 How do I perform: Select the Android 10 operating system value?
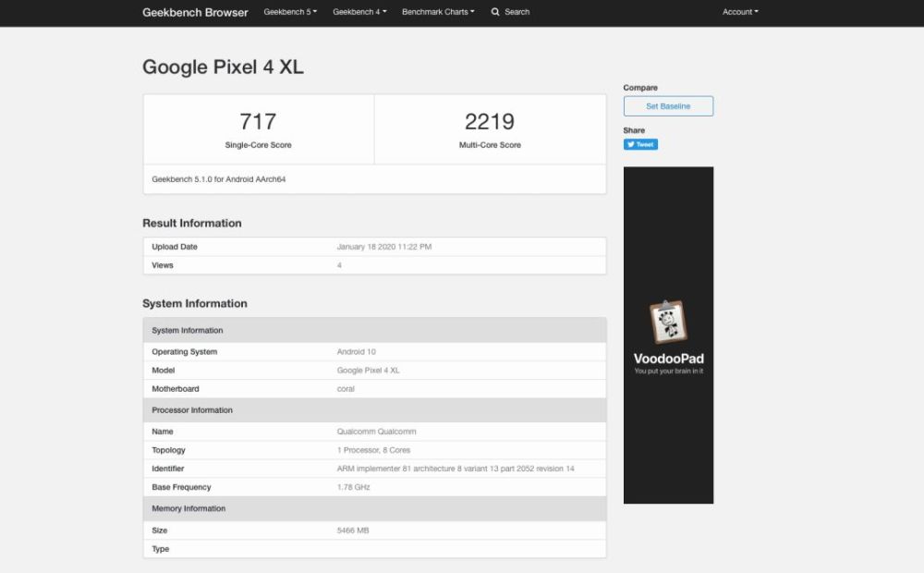357,352
